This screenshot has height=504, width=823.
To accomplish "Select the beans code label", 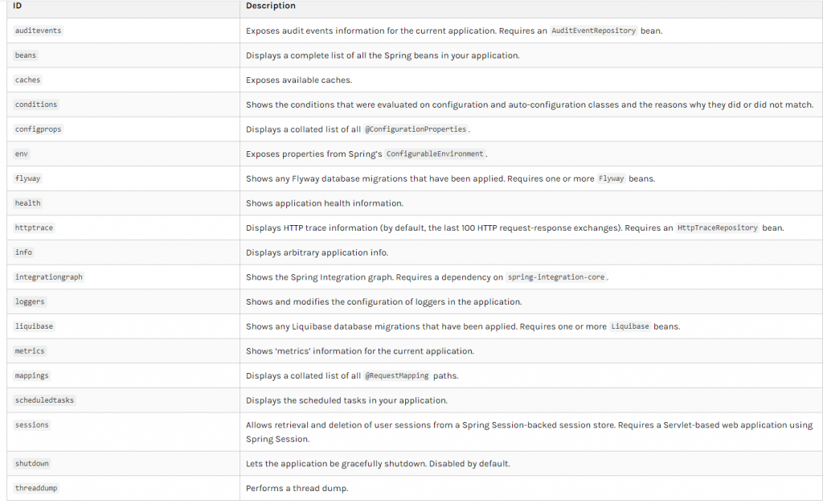I will pyautogui.click(x=26, y=55).
